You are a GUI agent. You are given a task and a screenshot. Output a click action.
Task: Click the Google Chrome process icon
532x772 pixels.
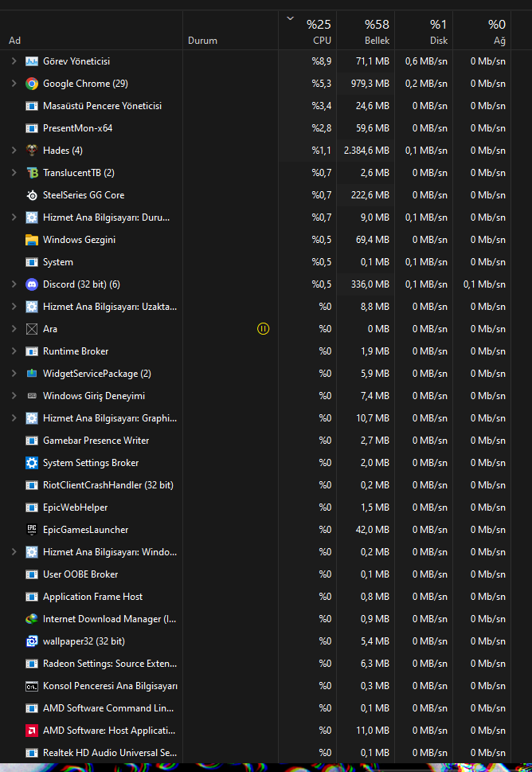[x=32, y=84]
